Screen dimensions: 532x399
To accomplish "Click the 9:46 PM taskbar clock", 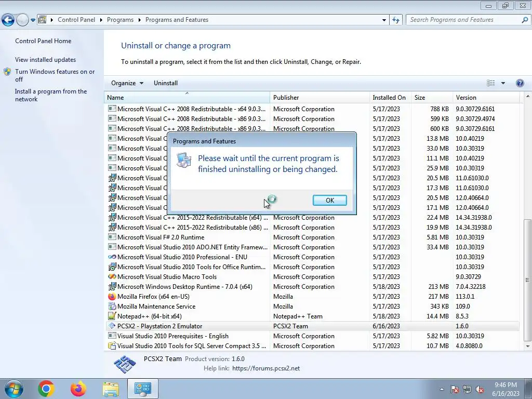I will 506,385.
